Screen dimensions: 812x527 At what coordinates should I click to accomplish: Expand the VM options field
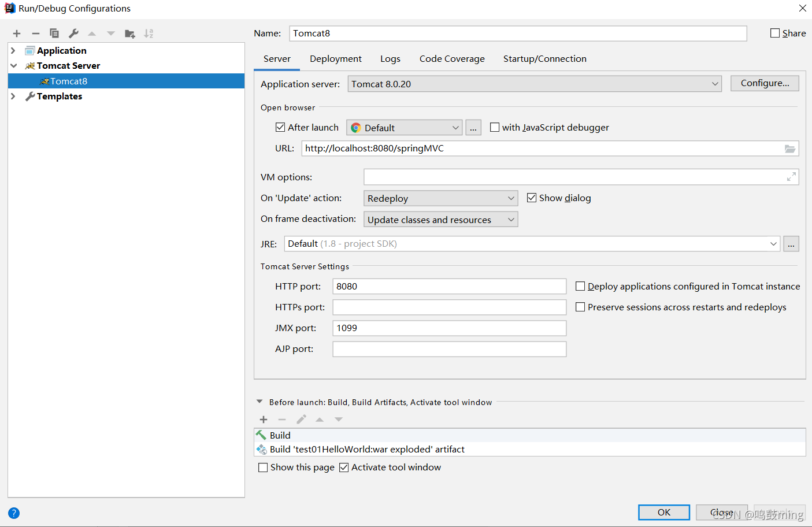click(x=791, y=177)
